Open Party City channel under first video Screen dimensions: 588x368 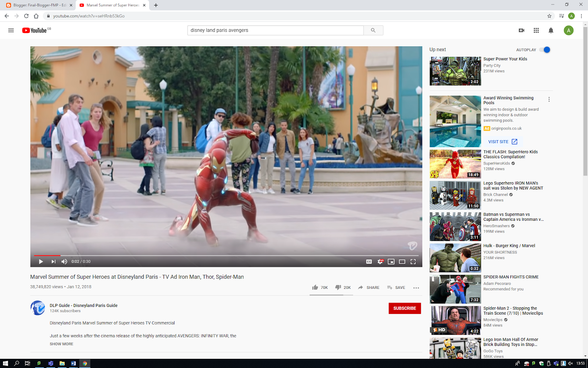pos(492,66)
